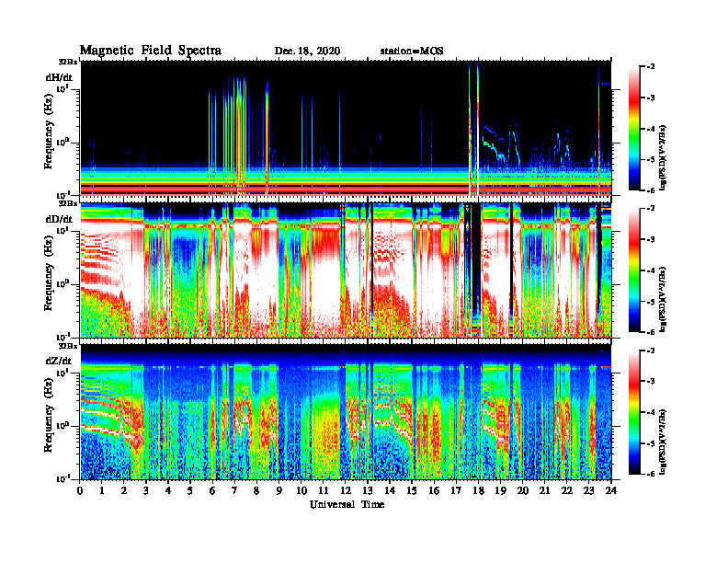Click hour tick label '21' on time axis

(544, 491)
